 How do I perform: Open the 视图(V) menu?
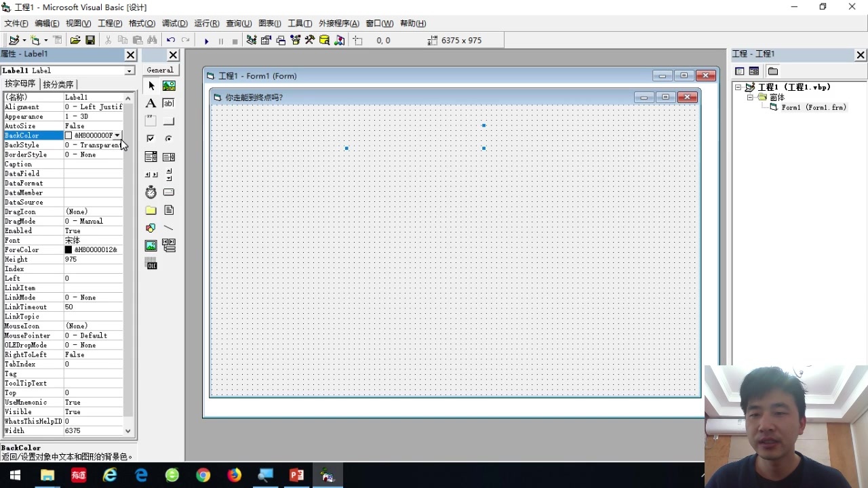[79, 23]
